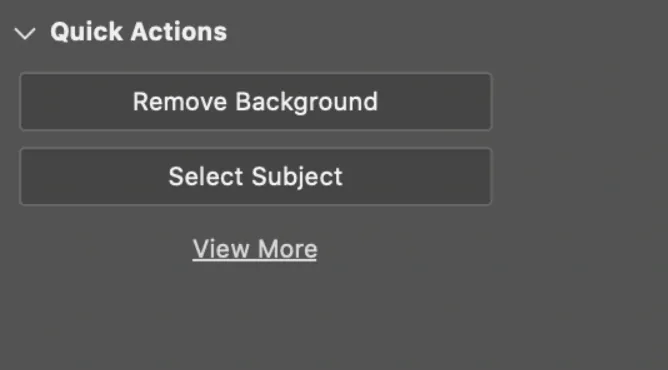Activate Remove Background in the Properties panel
The height and width of the screenshot is (370, 668).
tap(256, 102)
